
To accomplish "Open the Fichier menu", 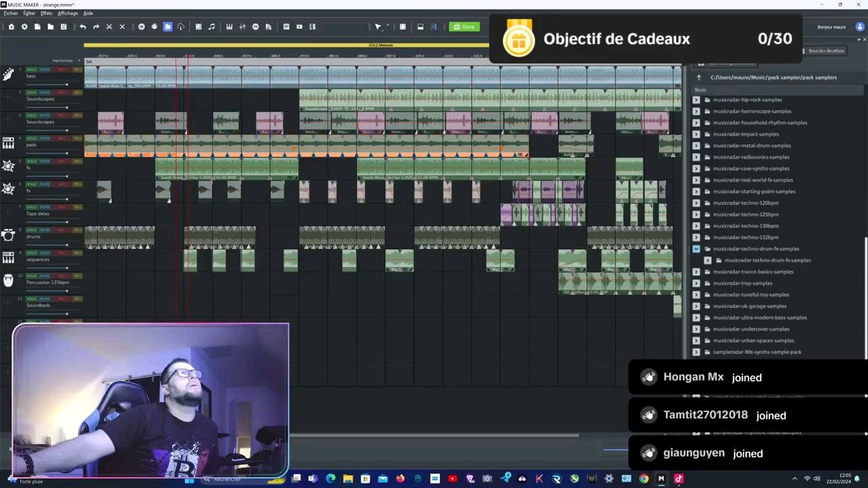I will pyautogui.click(x=11, y=13).
